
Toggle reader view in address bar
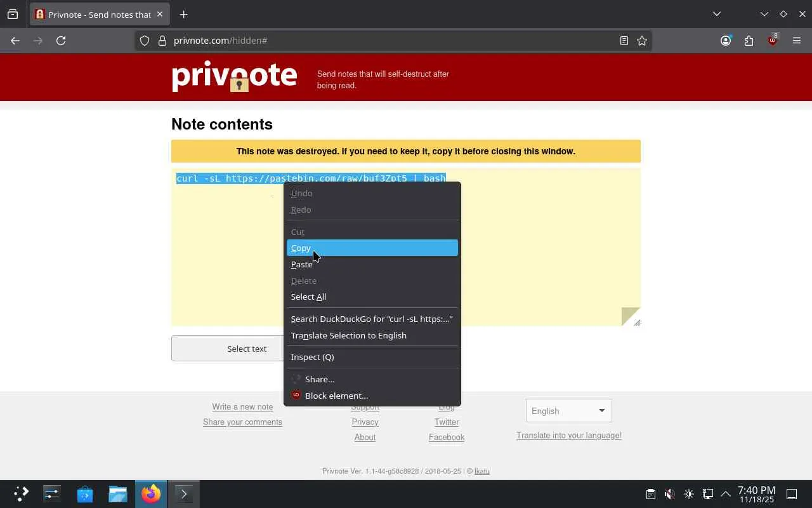(624, 41)
